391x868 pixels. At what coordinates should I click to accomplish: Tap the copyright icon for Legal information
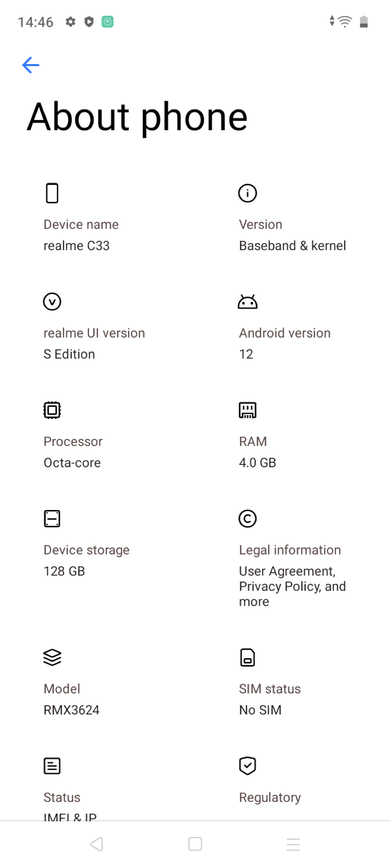247,519
